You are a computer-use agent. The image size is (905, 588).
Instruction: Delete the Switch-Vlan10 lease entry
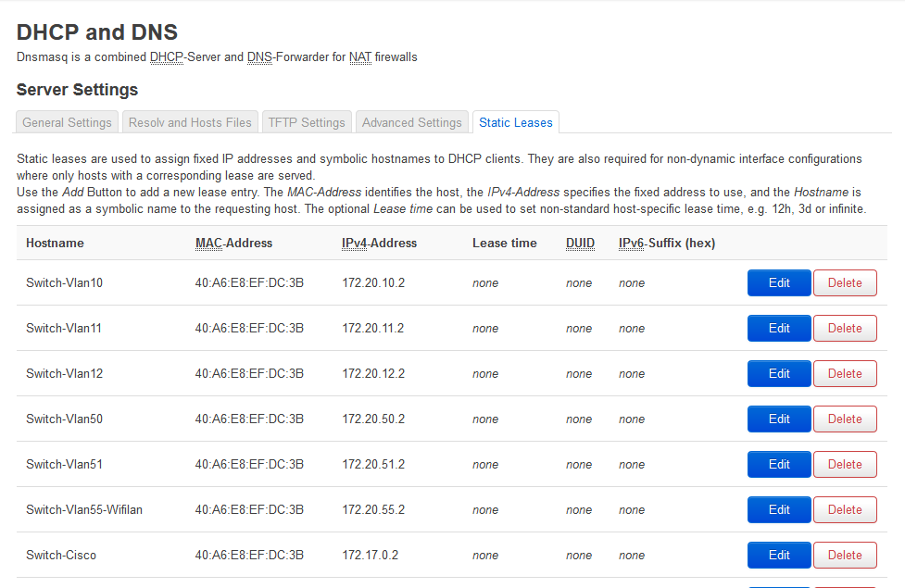[x=844, y=282]
